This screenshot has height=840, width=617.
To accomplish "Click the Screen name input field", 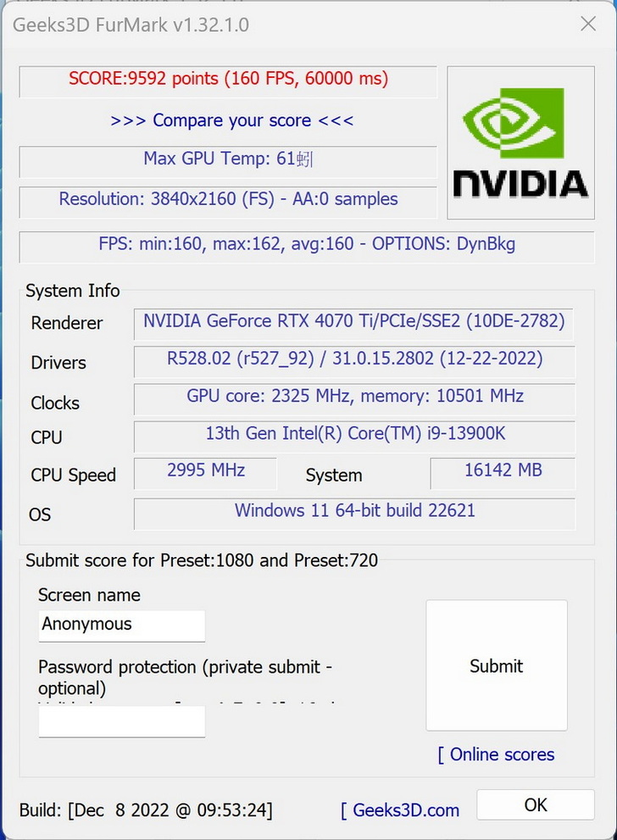I will [x=122, y=626].
